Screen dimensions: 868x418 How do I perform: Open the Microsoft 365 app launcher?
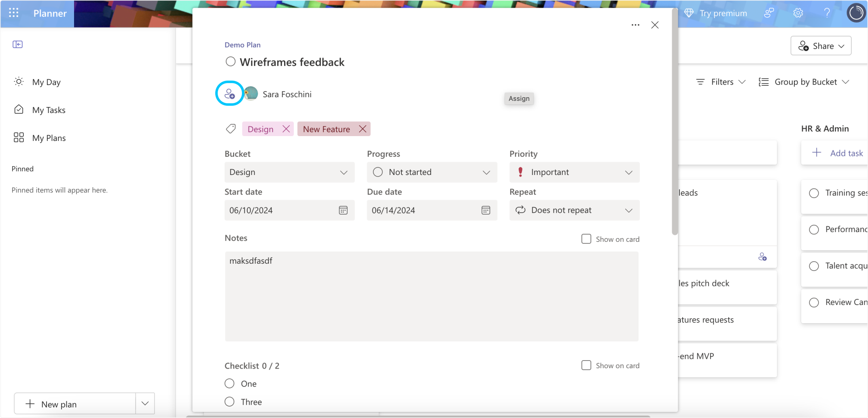13,13
